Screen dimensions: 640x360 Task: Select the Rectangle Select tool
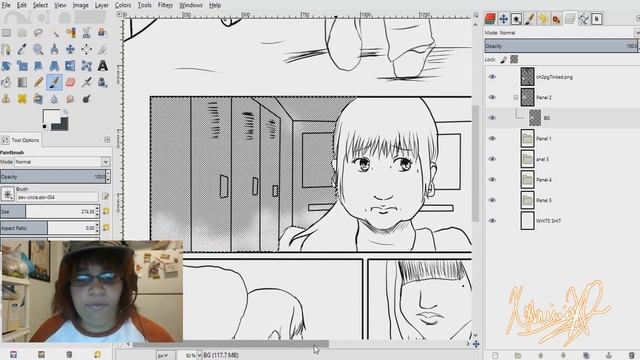[x=6, y=33]
